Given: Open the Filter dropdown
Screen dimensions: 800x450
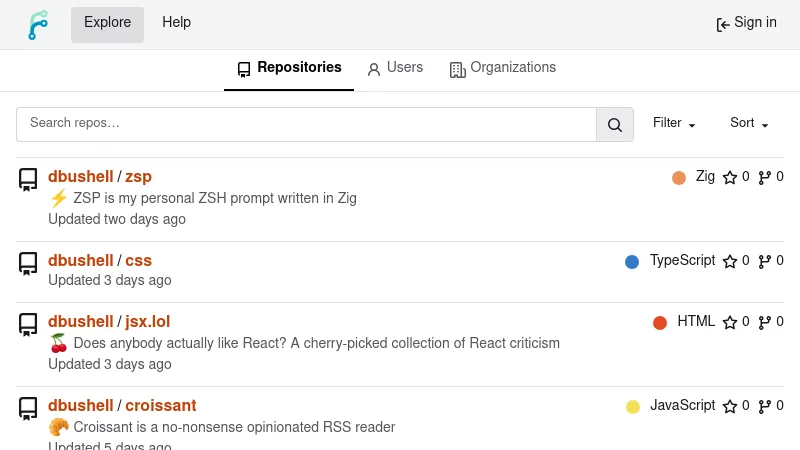Looking at the screenshot, I should click(674, 124).
